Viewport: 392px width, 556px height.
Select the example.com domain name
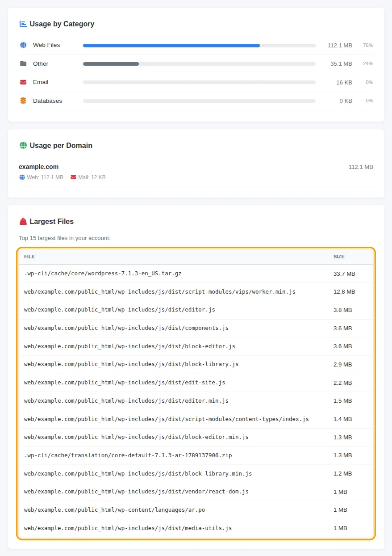pyautogui.click(x=38, y=167)
